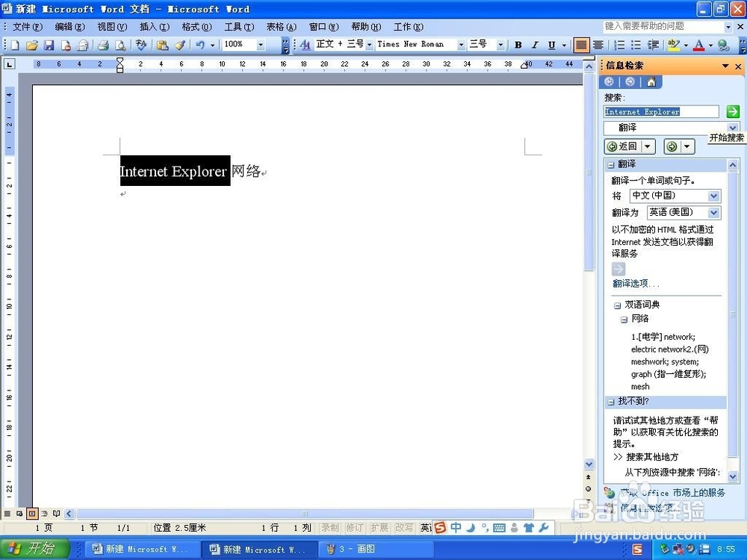
Task: Toggle underline formatting
Action: 552,46
